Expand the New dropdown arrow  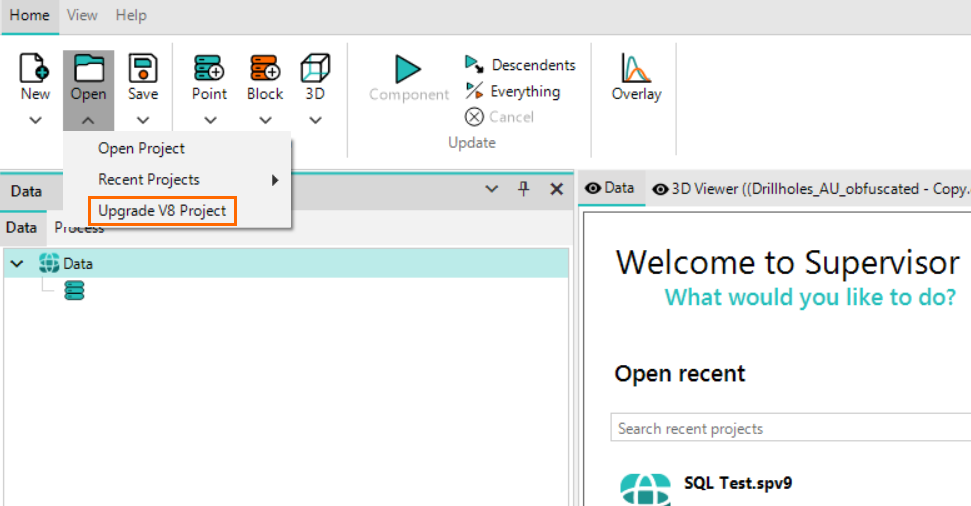pyautogui.click(x=35, y=120)
